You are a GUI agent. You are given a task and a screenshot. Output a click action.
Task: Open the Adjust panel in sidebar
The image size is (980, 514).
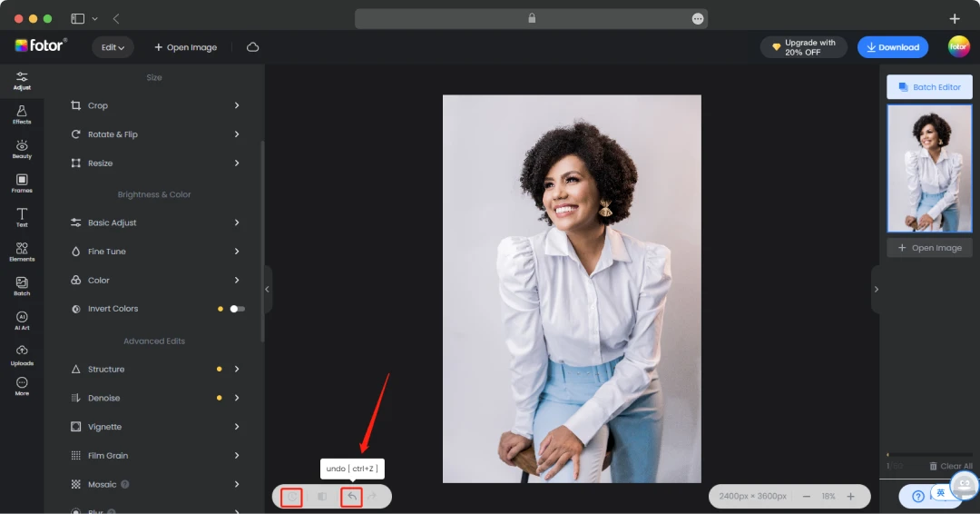pyautogui.click(x=22, y=81)
